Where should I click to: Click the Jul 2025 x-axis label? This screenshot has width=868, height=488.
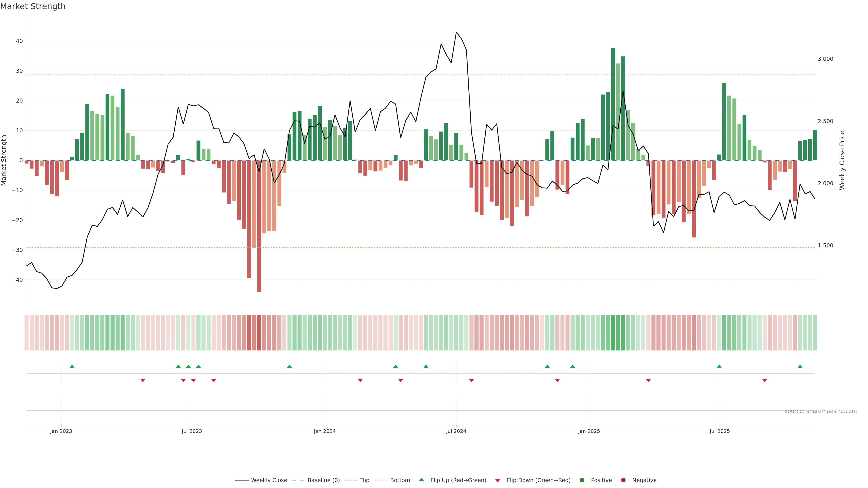pos(719,431)
